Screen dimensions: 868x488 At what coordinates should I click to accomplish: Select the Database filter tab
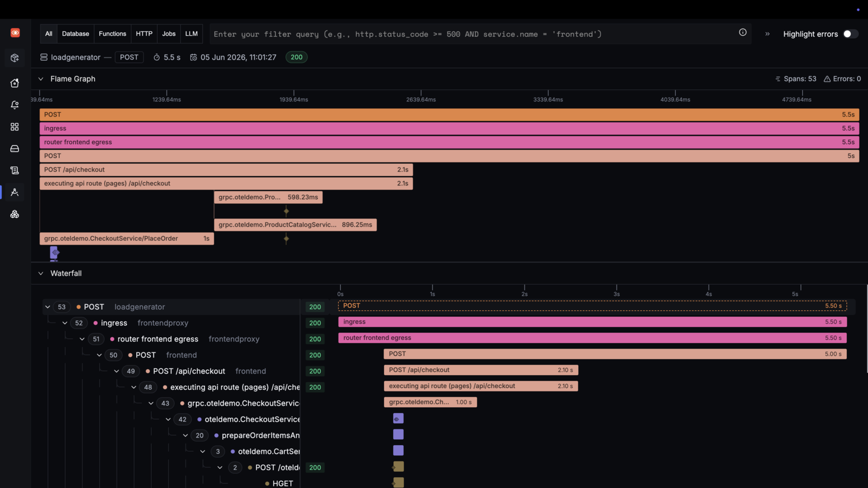75,34
